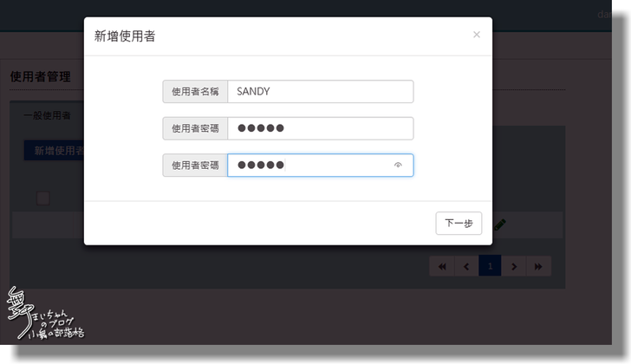Viewport: 631px width, 364px height.
Task: Go to previous page arrow
Action: click(x=466, y=266)
